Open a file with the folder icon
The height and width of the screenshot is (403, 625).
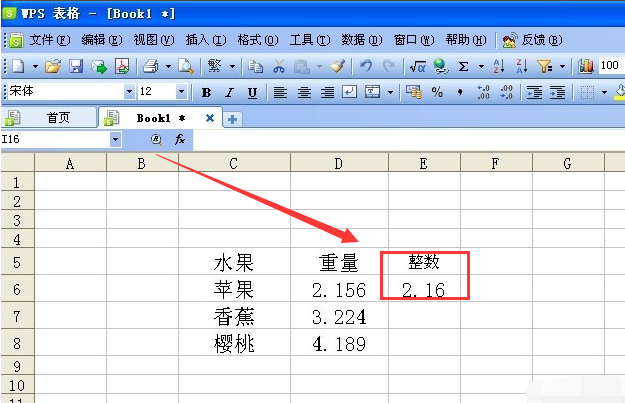[x=53, y=66]
